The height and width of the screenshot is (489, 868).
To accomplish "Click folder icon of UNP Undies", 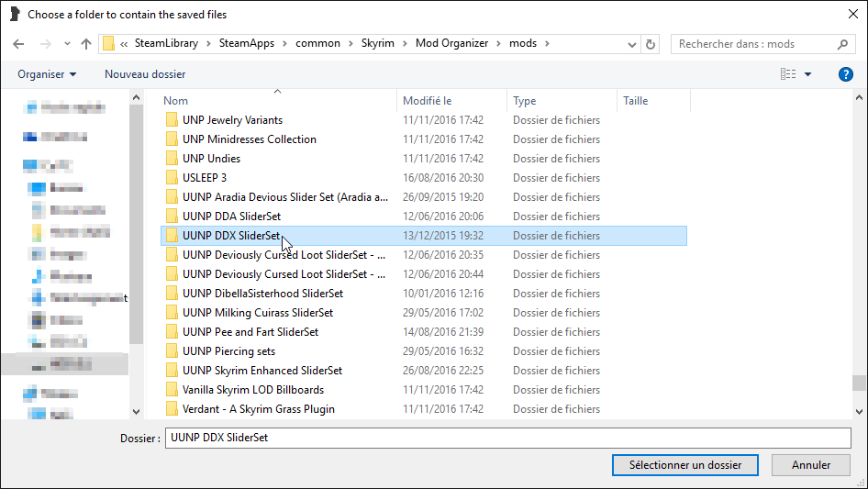I will coord(172,159).
